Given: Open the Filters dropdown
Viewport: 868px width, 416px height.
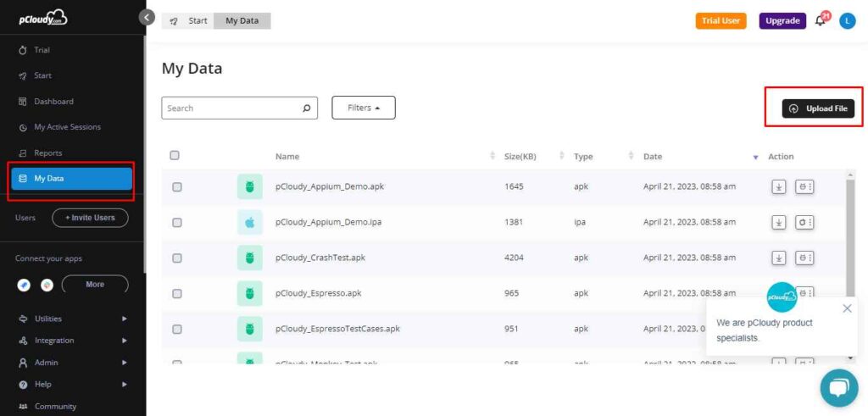Looking at the screenshot, I should click(364, 108).
